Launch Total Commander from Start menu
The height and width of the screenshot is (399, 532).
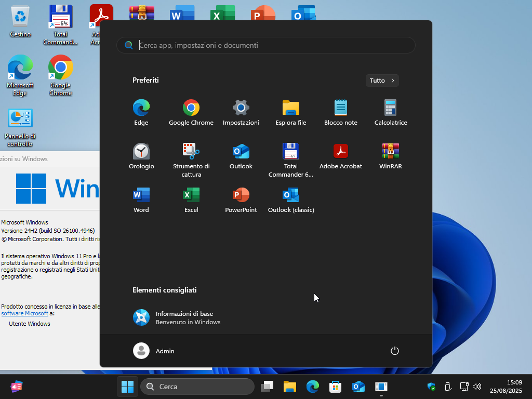[x=291, y=160]
